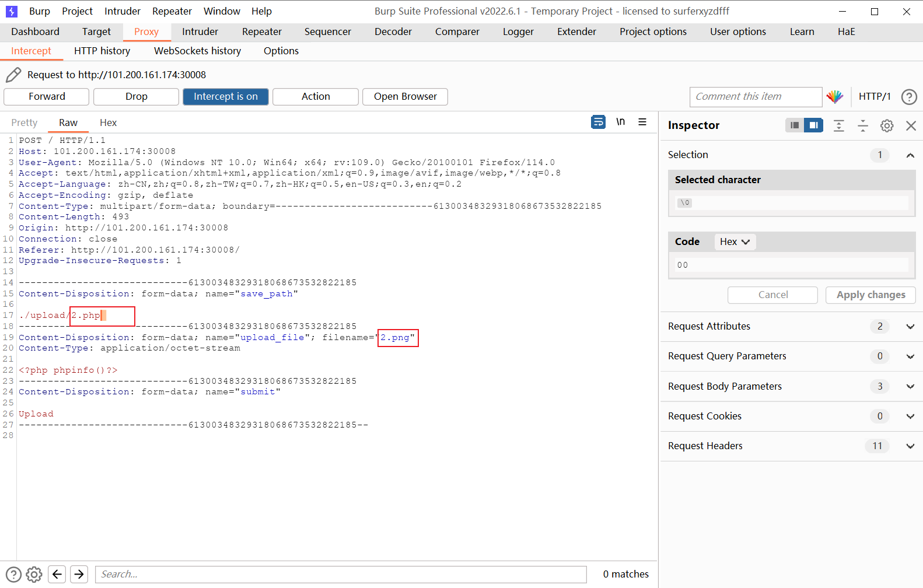
Task: Forward the intercepted request
Action: [x=47, y=97]
